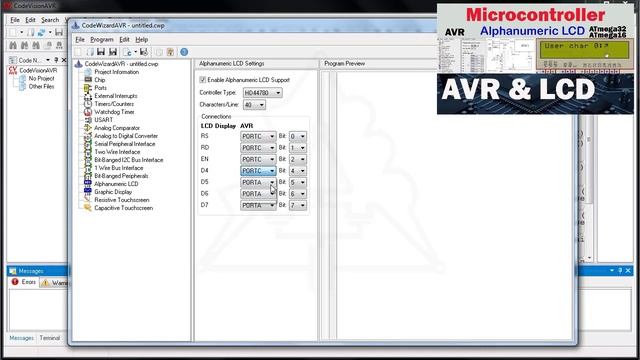This screenshot has width=640, height=360.
Task: Open CodeWizardAVR Edit menu
Action: tap(124, 40)
